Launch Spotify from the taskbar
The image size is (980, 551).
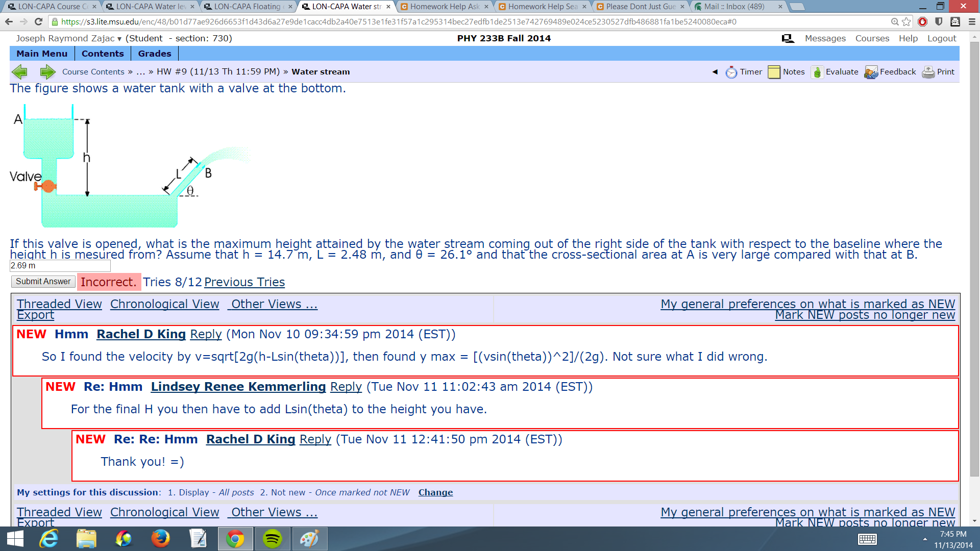point(272,539)
